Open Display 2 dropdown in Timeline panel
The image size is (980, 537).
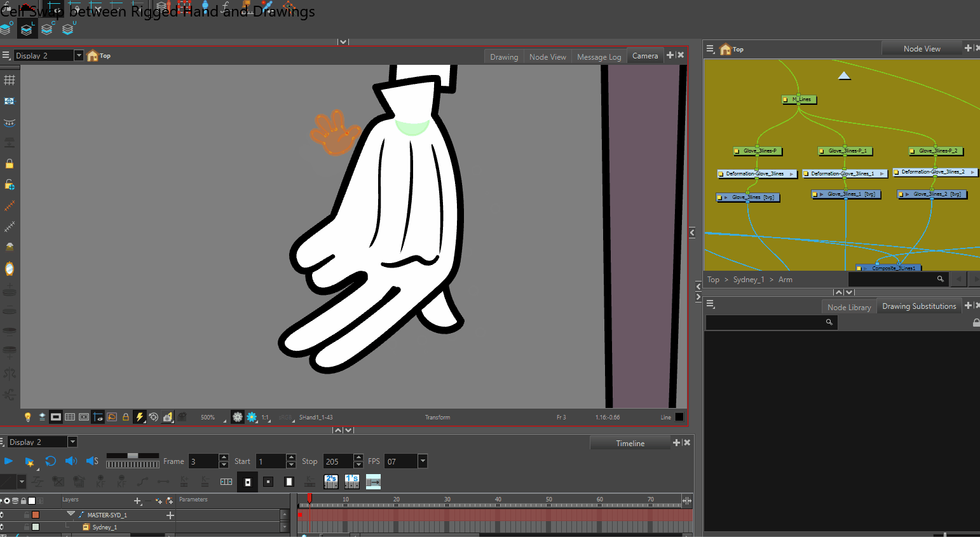tap(72, 442)
